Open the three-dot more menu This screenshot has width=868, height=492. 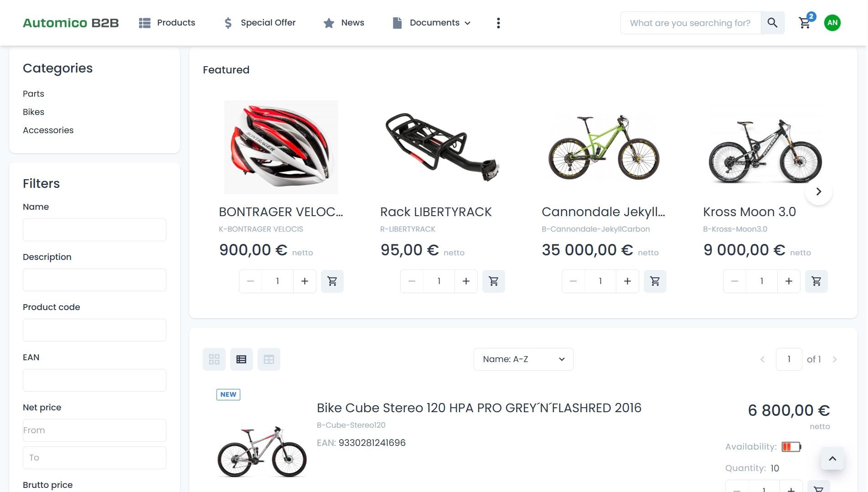tap(498, 23)
